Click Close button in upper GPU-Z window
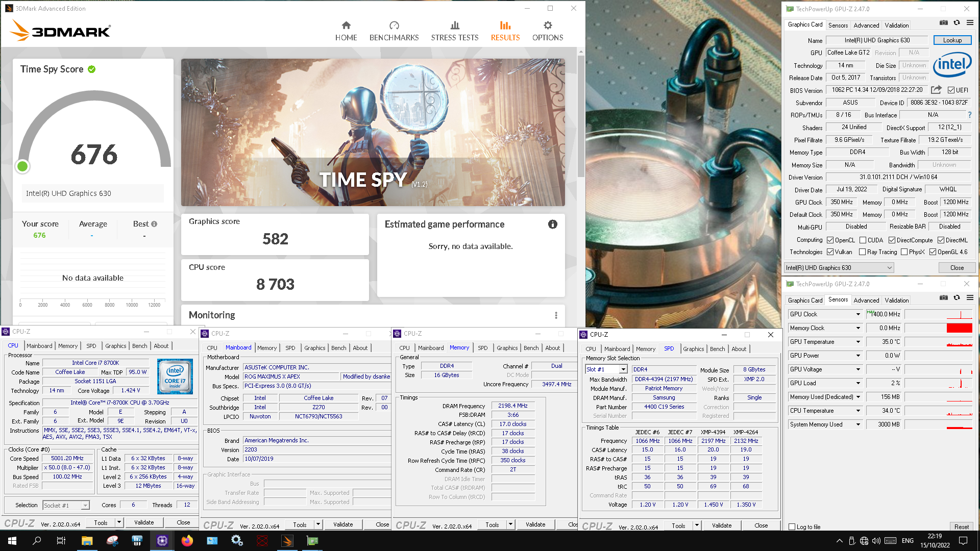Viewport: 980px width, 551px height. (x=957, y=268)
